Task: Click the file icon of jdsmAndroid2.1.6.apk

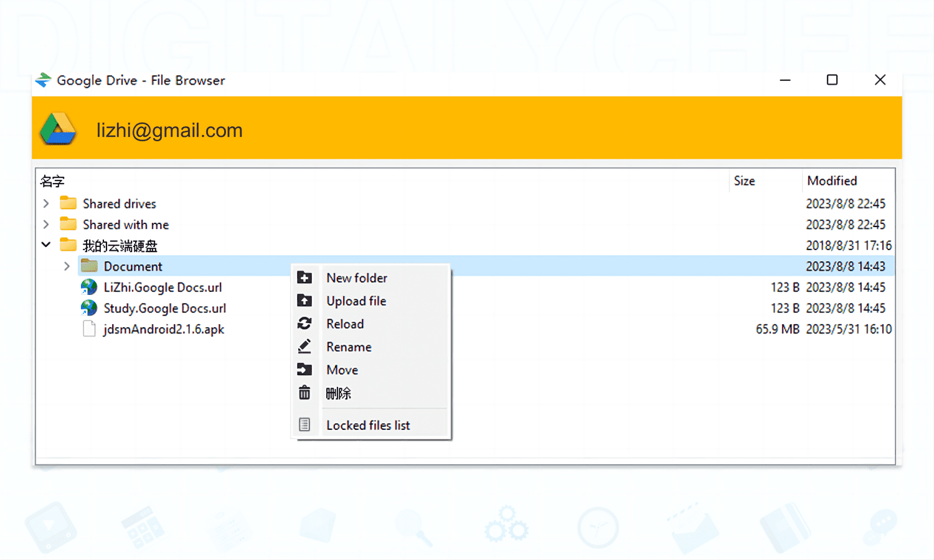Action: 88,329
